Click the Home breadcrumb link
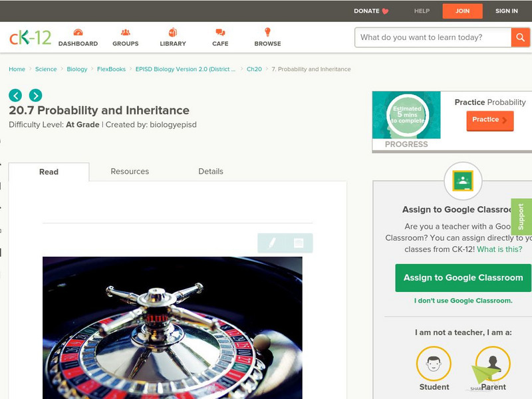 17,69
